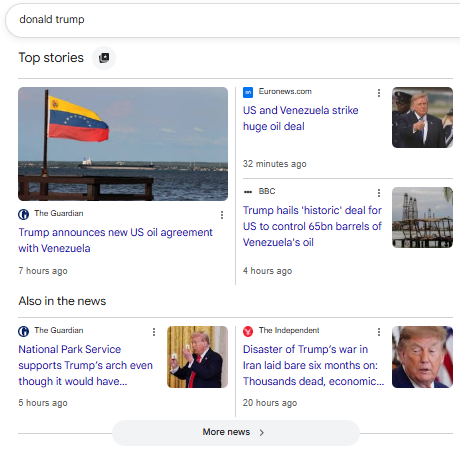Click the search box containing 'donald trump'
The height and width of the screenshot is (453, 460).
click(233, 20)
